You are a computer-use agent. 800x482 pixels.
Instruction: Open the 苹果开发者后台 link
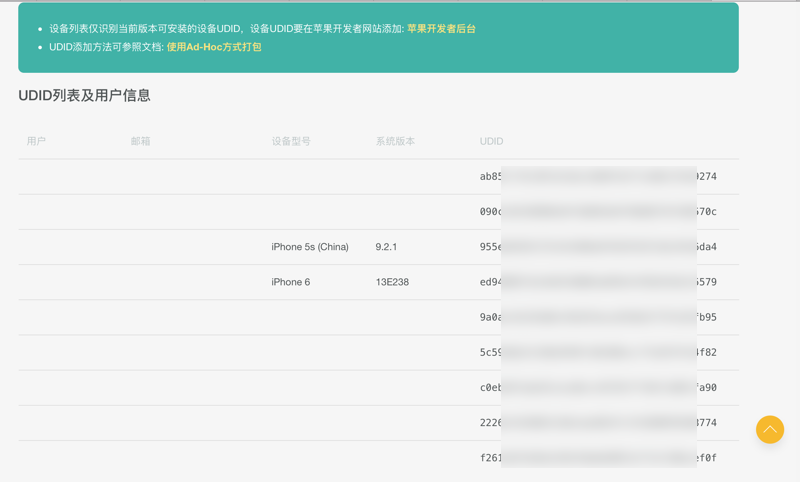click(441, 29)
